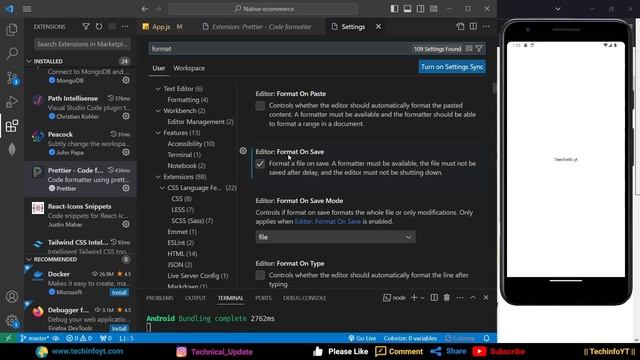The height and width of the screenshot is (360, 640).
Task: Refresh the extensions list
Action: tap(99, 27)
